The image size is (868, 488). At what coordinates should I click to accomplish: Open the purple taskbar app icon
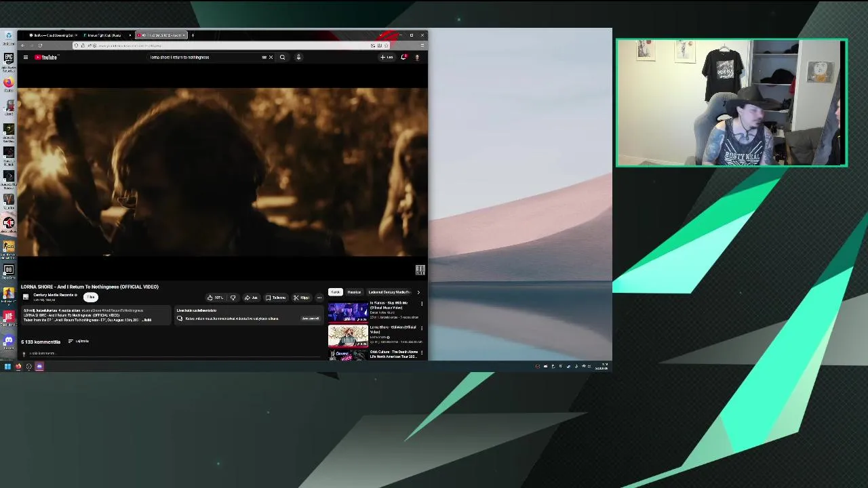coord(39,367)
